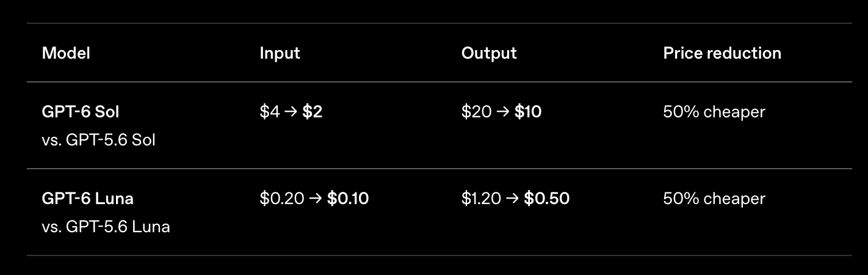Click the bold $0.10 new Luna input price
The width and height of the screenshot is (868, 275).
coord(348,199)
